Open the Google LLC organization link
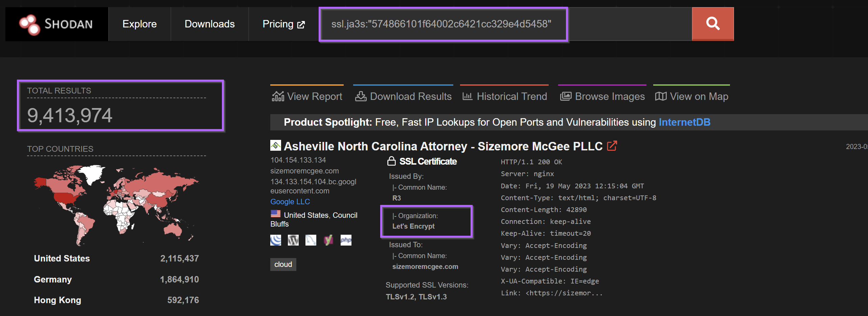 point(290,202)
